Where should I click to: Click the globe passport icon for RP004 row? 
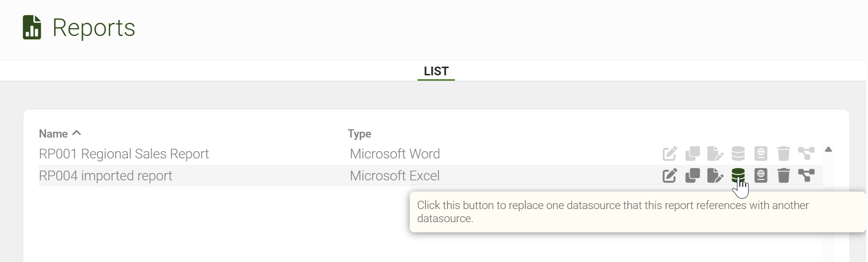[x=761, y=175]
